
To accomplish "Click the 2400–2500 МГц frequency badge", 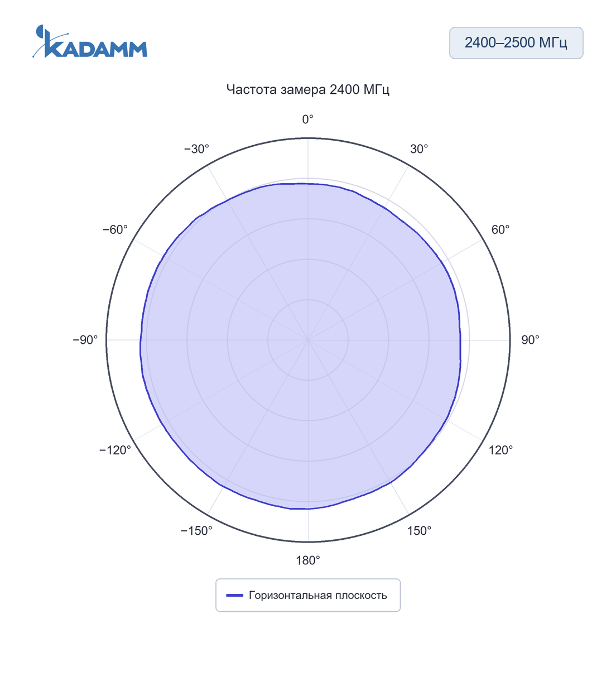I will [x=516, y=43].
